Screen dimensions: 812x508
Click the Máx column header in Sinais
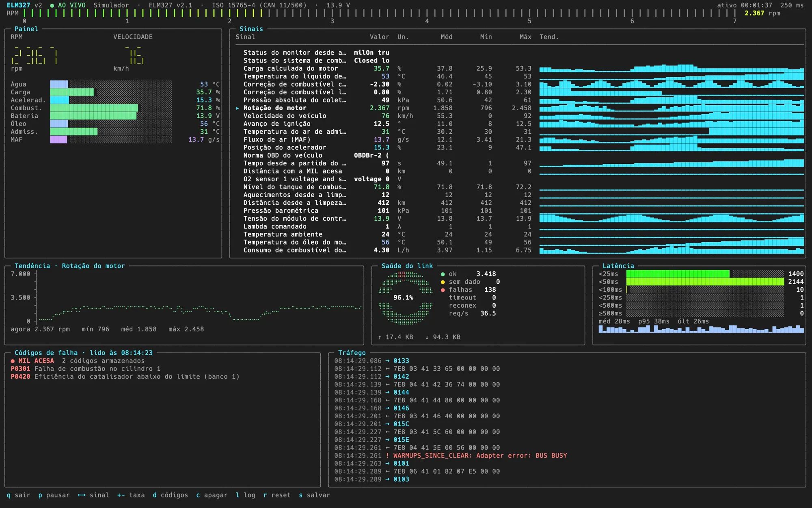pos(525,37)
